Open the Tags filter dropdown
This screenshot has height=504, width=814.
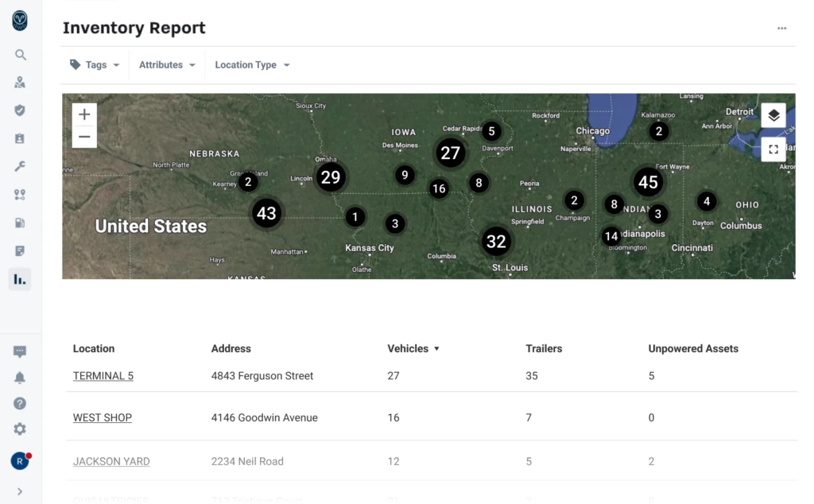point(95,64)
